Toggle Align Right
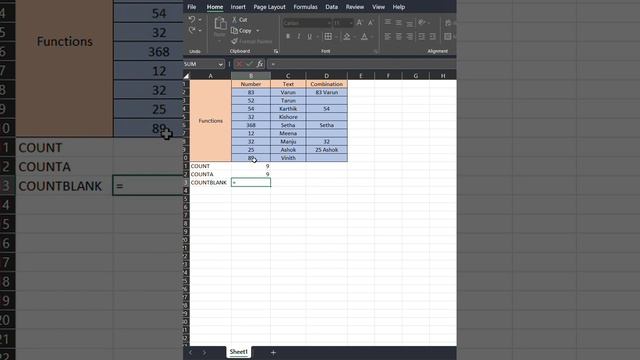The width and height of the screenshot is (640, 360). 409,37
